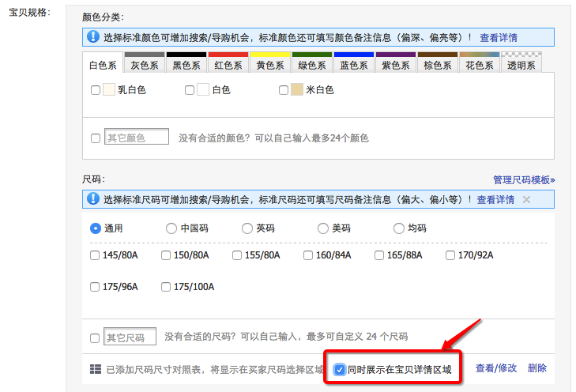Click the 删除 link
Viewport: 576px width, 392px height.
(x=537, y=368)
